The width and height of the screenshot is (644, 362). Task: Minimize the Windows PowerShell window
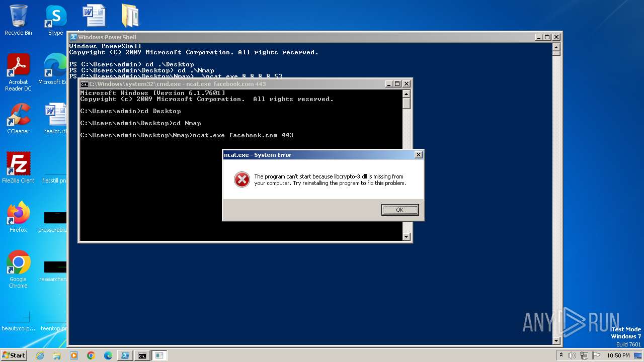point(539,37)
